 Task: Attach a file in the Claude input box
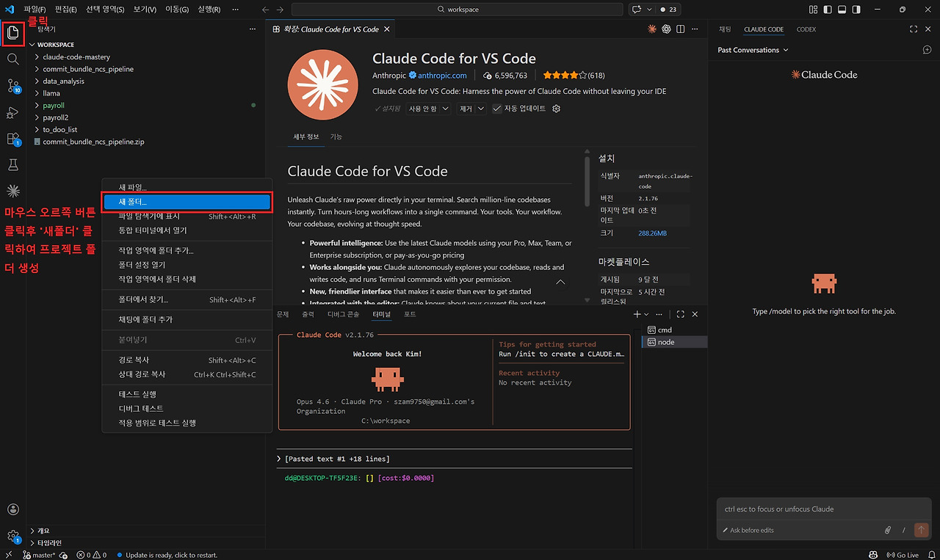888,530
